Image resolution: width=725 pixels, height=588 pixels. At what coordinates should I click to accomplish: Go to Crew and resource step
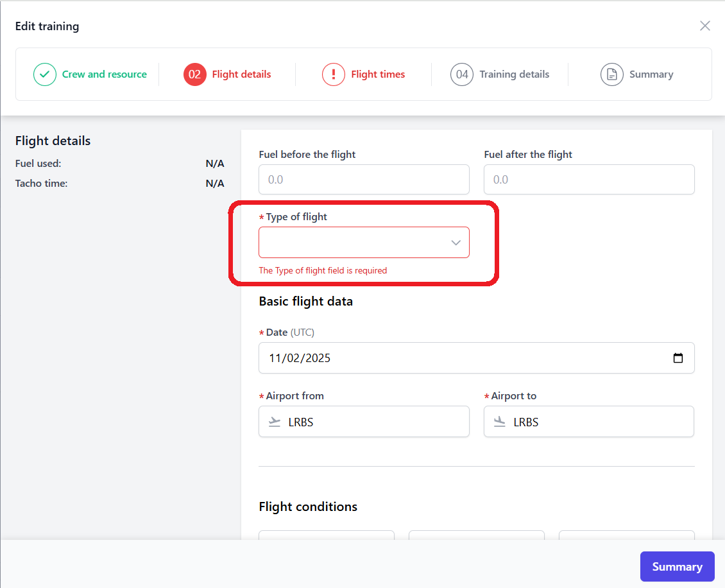tap(105, 74)
